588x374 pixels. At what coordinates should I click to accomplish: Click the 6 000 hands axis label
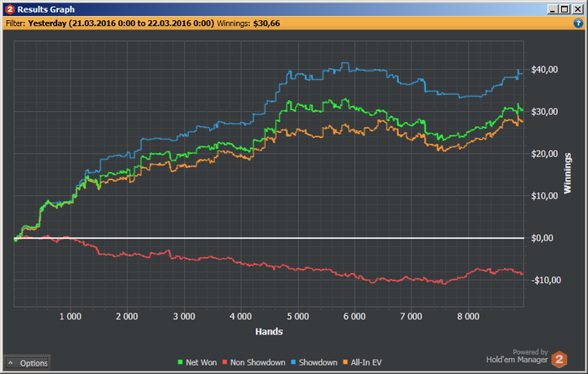coord(354,317)
